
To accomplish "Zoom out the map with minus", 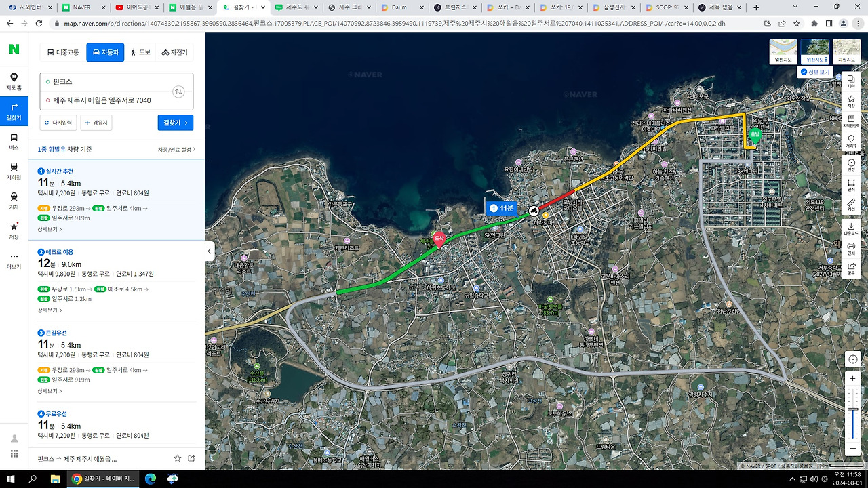I will pyautogui.click(x=853, y=448).
